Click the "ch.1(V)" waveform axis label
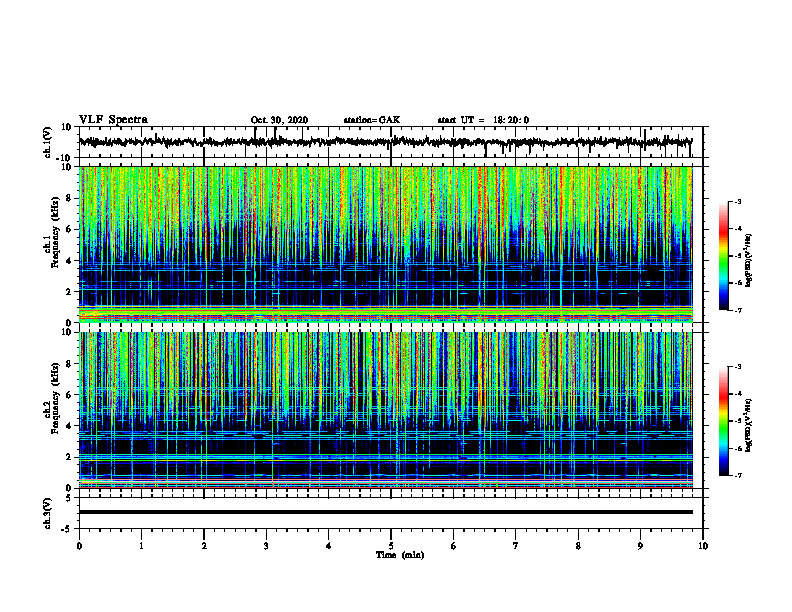Viewport: 792px width, 612px height. click(48, 142)
